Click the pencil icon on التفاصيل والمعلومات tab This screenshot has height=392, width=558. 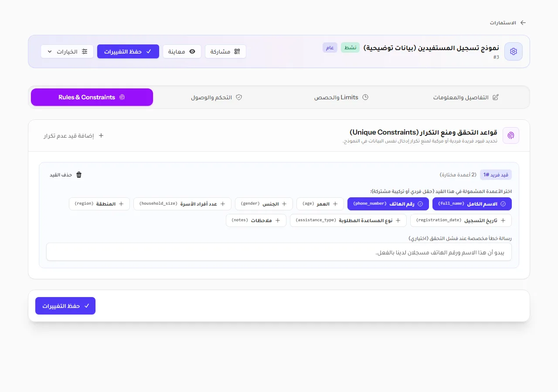(495, 97)
